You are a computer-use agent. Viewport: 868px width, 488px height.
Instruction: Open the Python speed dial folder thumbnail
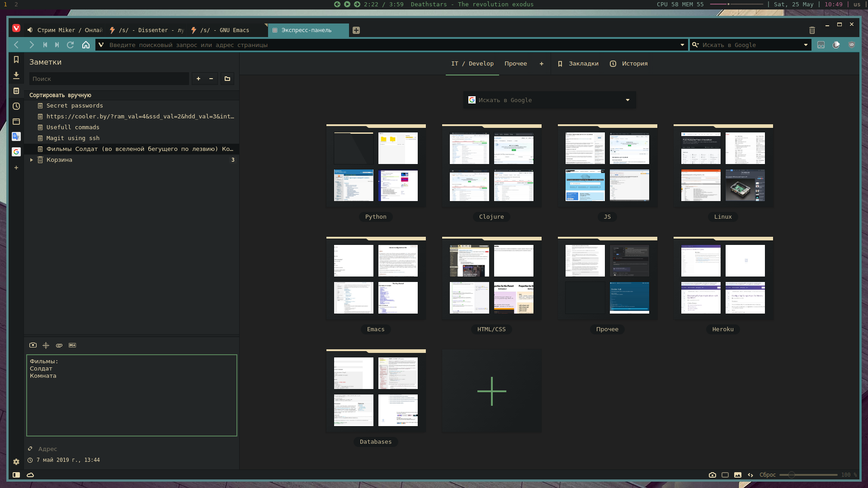coord(376,166)
